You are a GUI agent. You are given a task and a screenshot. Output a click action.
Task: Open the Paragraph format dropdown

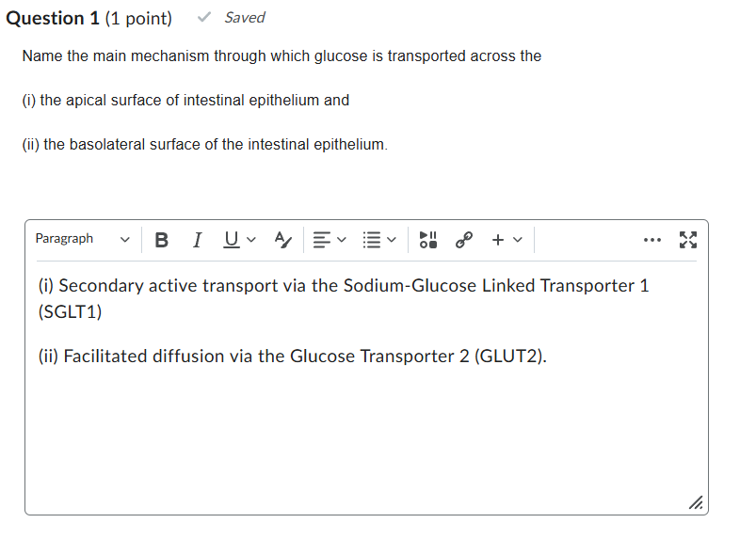83,239
